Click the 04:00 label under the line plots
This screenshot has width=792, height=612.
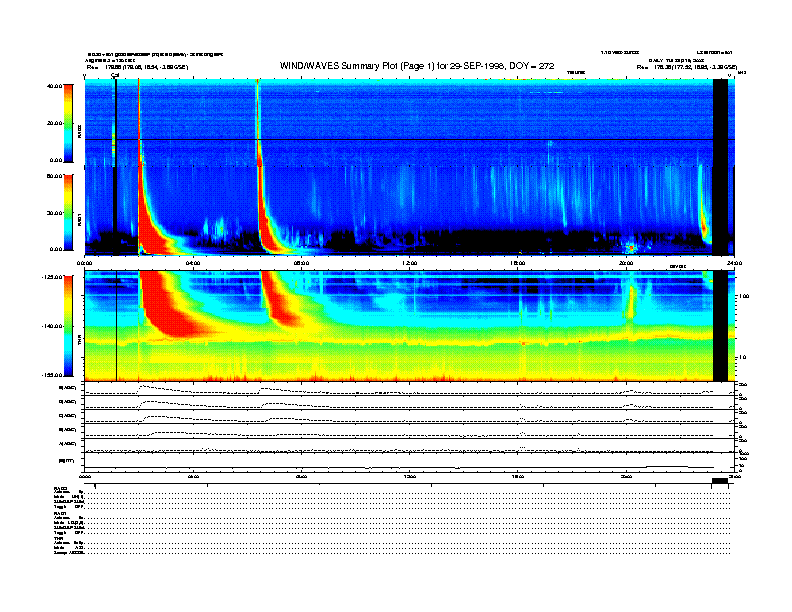[193, 476]
